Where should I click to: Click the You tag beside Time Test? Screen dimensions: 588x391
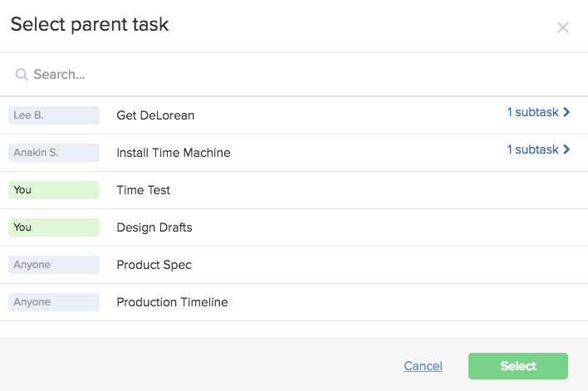(54, 190)
